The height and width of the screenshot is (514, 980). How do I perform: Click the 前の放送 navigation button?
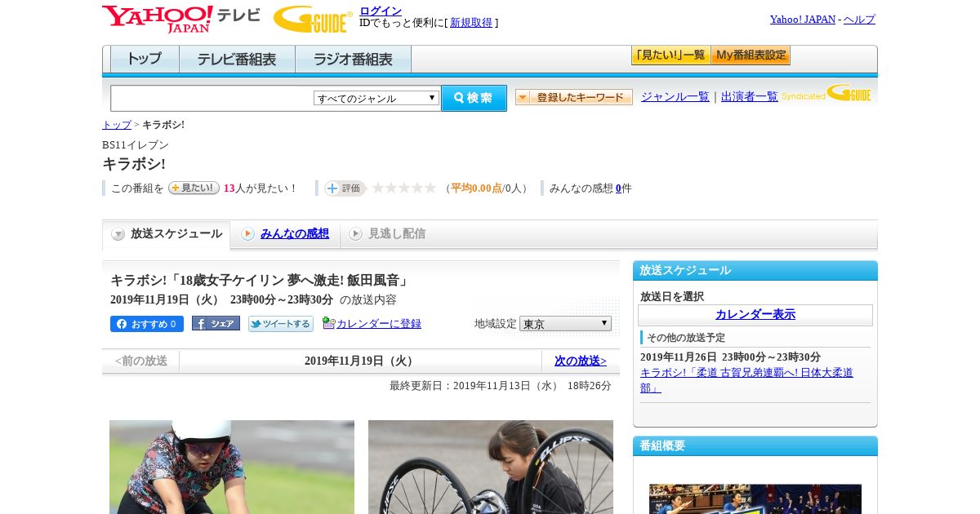pos(141,361)
